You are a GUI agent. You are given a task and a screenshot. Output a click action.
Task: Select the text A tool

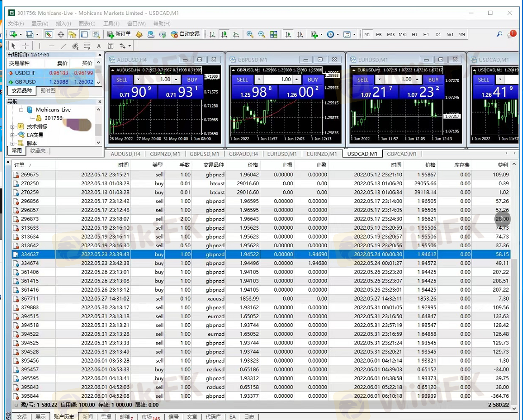pos(99,46)
